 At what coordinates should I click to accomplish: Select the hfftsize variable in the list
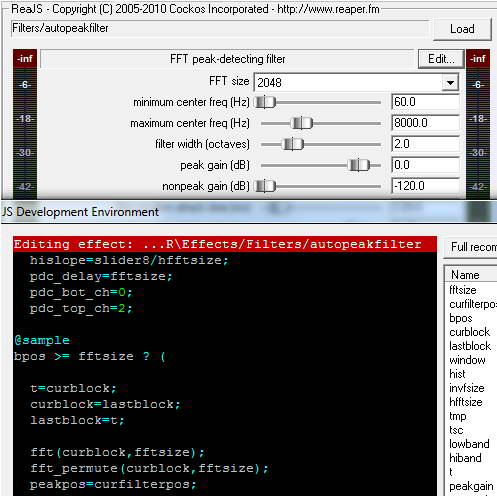coord(466,402)
